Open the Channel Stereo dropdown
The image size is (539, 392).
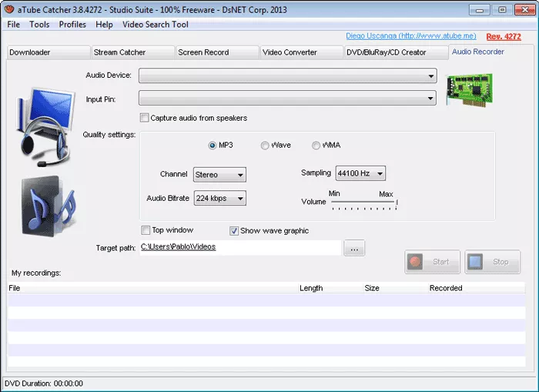click(x=219, y=175)
